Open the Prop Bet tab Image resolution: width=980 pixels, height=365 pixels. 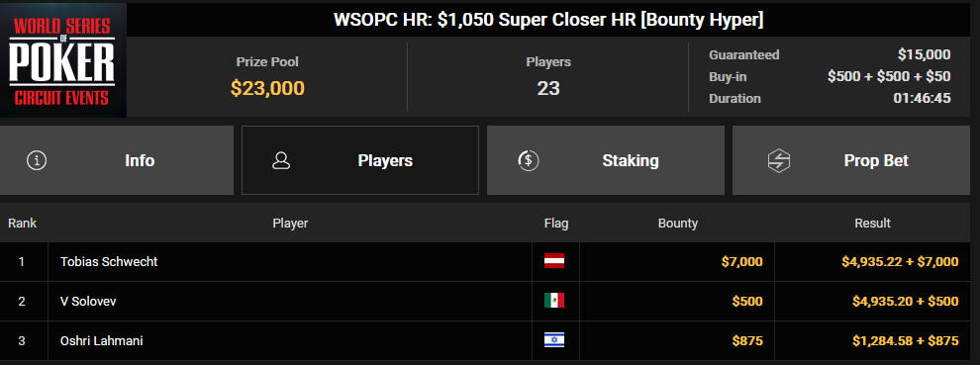[851, 160]
